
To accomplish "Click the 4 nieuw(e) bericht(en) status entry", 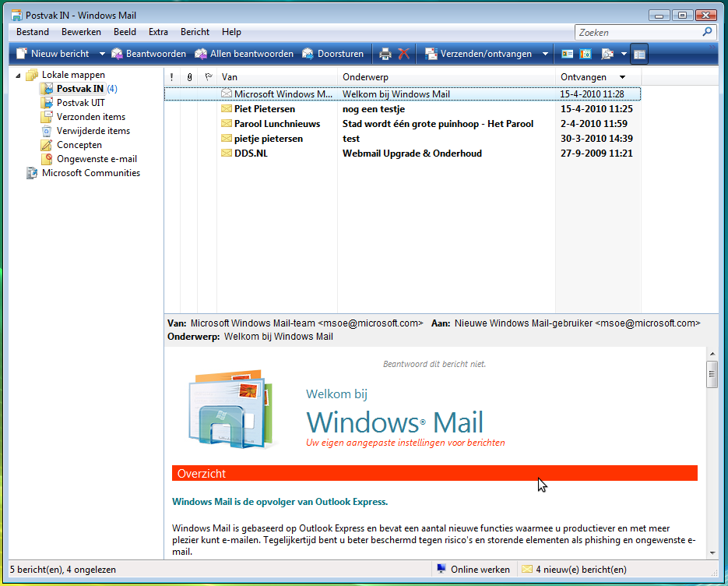I will pyautogui.click(x=575, y=570).
